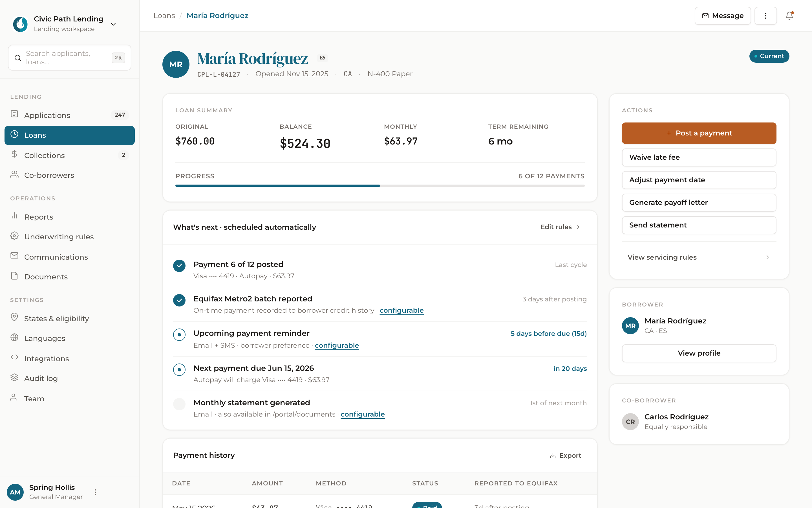Click the AM avatar for Spring Hollis

[x=15, y=492]
